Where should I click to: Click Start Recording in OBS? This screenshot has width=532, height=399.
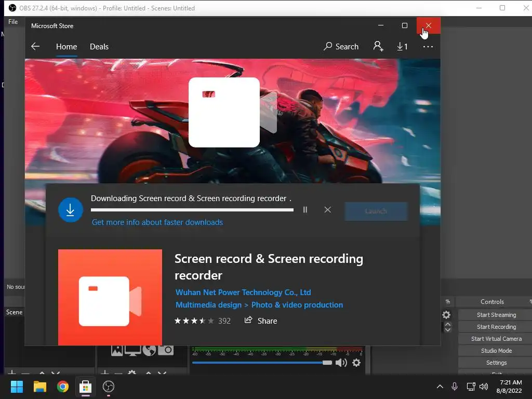pyautogui.click(x=496, y=327)
